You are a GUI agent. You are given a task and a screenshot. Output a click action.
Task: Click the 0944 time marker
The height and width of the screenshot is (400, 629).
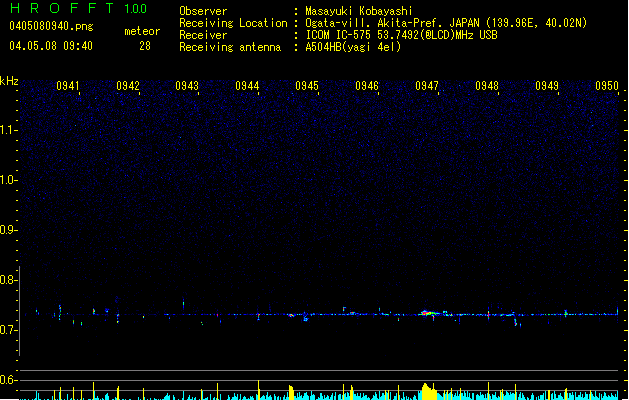[x=247, y=86]
